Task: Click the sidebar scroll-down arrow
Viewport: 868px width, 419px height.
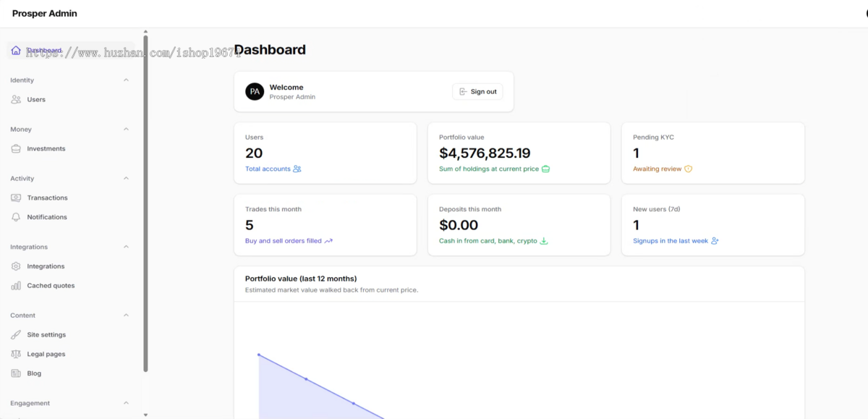Action: point(145,415)
